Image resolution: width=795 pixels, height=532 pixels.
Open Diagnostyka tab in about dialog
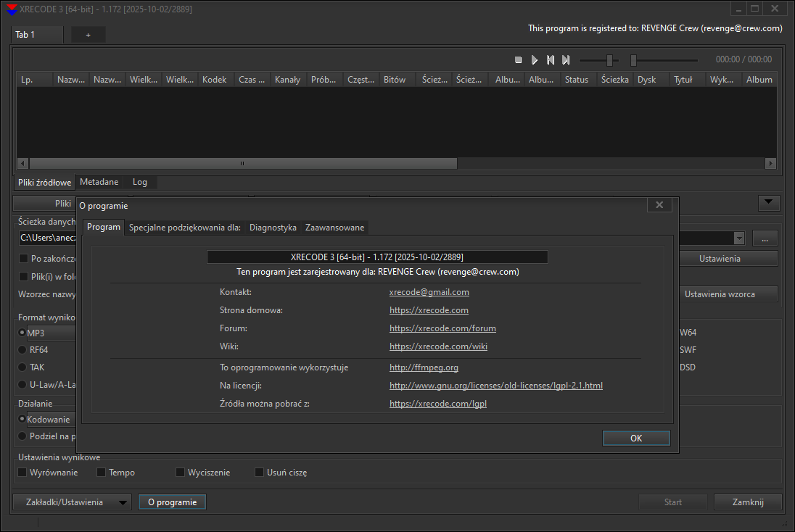coord(273,228)
